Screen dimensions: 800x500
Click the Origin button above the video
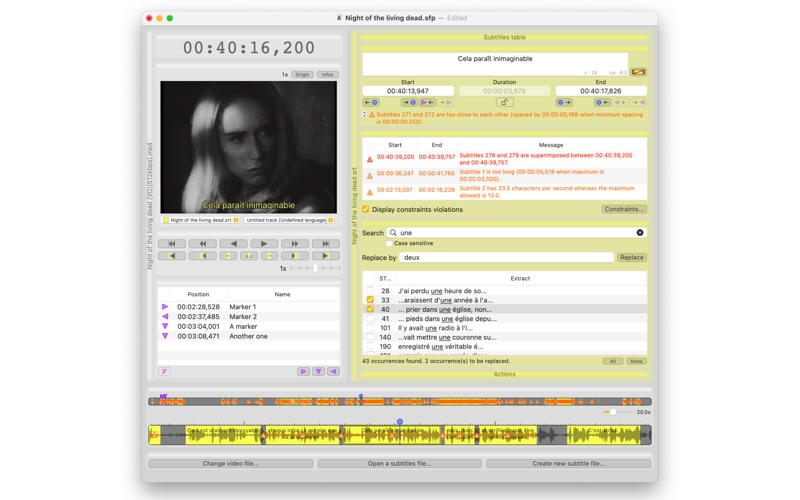pos(303,74)
